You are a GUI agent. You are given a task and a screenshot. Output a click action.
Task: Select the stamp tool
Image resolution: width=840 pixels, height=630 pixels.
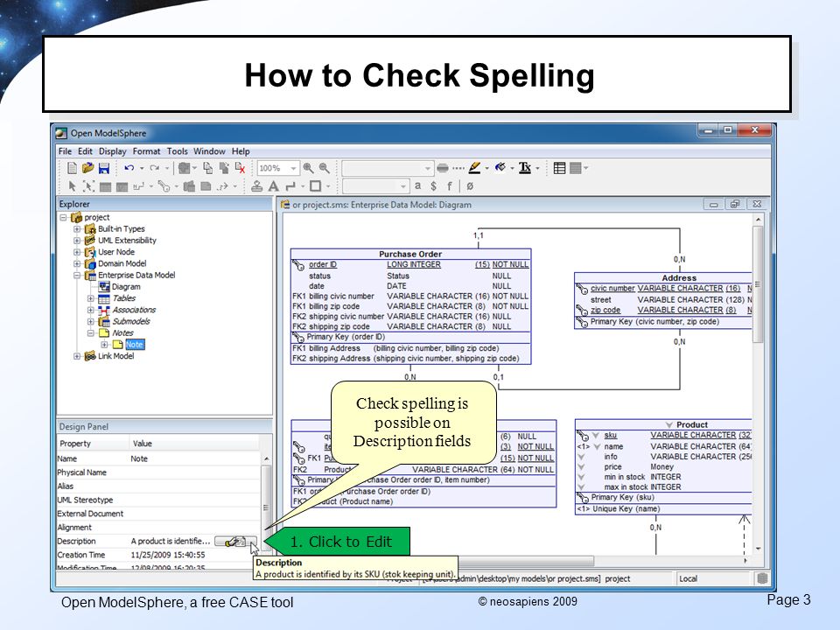257,185
